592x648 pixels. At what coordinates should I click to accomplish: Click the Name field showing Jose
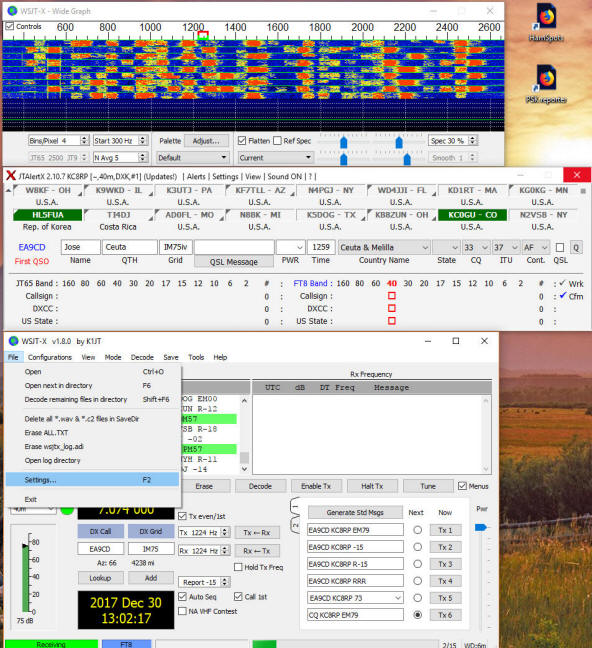[x=80, y=247]
